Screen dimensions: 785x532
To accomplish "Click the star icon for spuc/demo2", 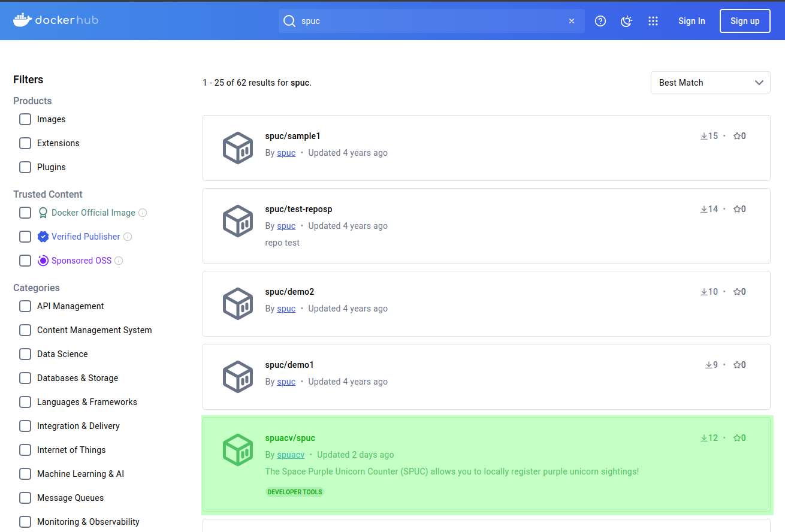I will tap(737, 292).
